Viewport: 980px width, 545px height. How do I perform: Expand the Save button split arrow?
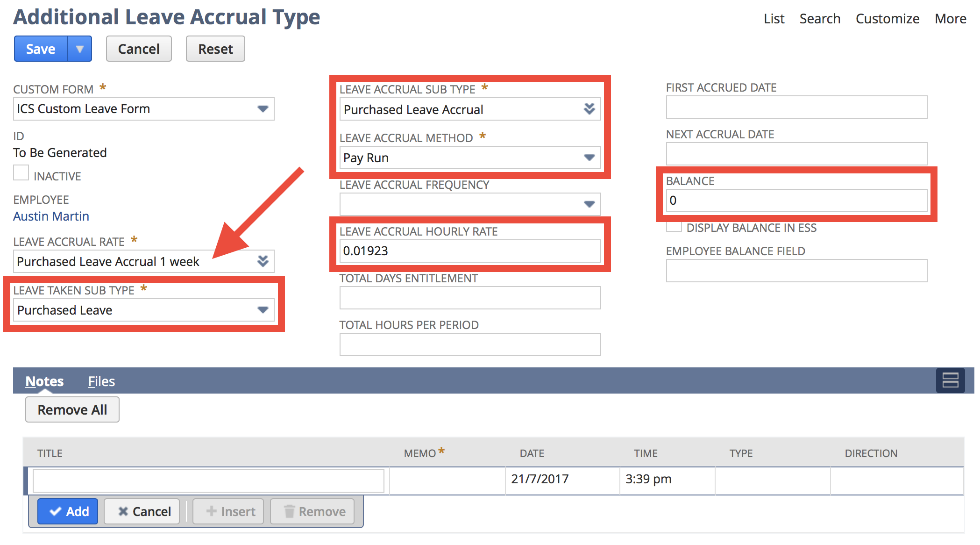80,48
